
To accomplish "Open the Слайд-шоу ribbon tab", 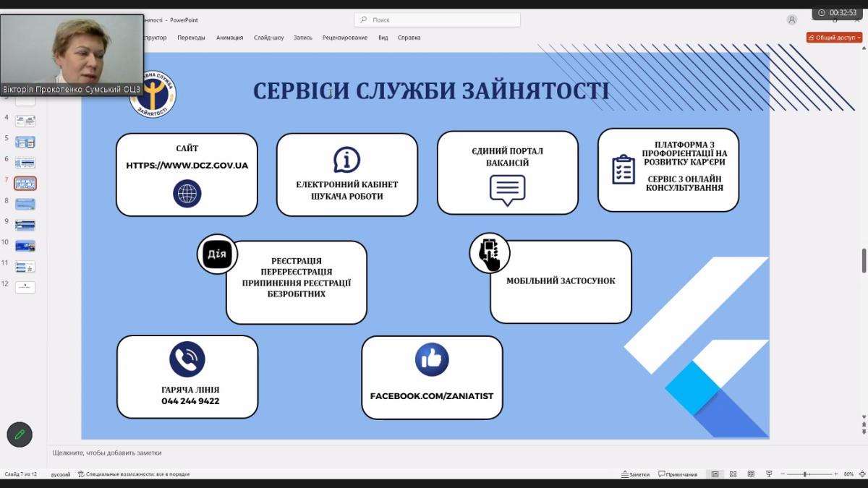I will click(x=268, y=38).
